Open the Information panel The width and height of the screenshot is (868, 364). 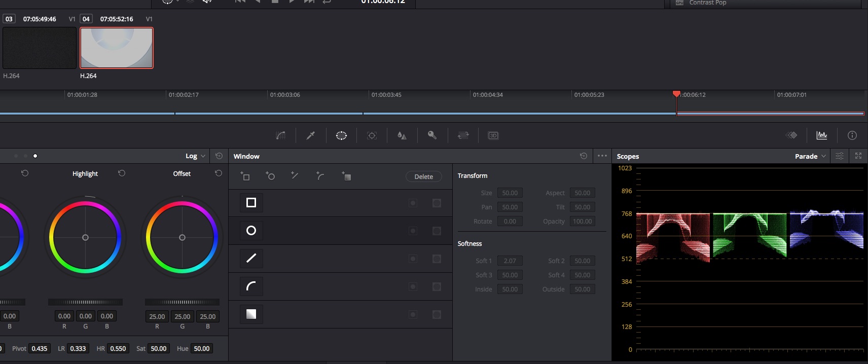point(852,135)
